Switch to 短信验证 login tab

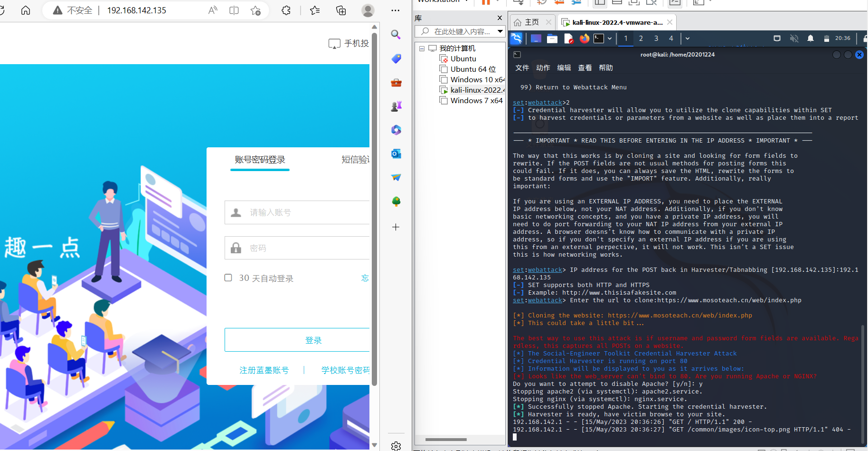[x=355, y=160]
